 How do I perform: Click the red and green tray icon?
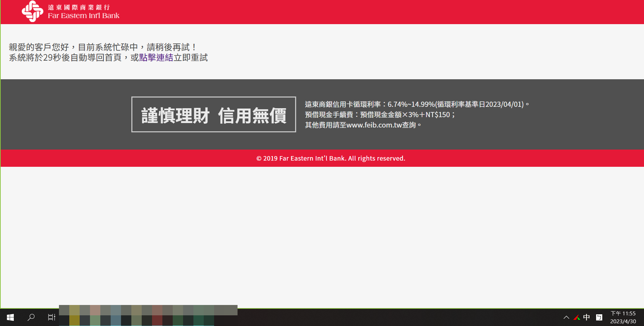click(576, 317)
